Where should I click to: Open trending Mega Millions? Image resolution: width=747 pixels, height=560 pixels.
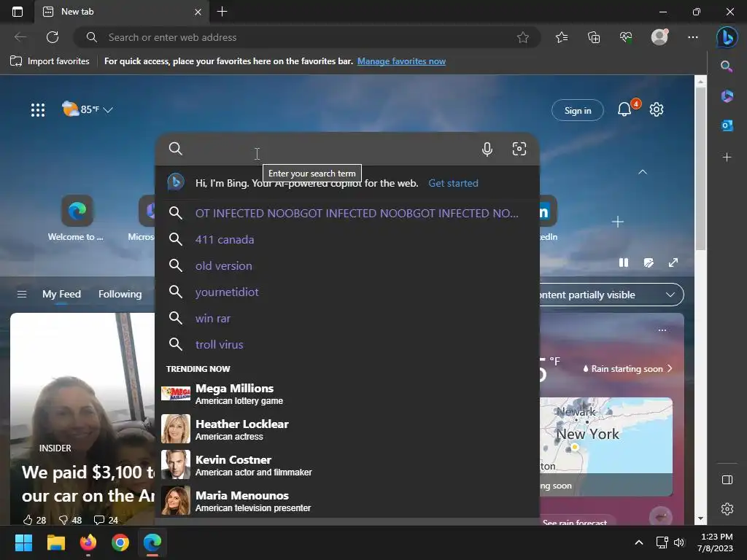(x=347, y=394)
